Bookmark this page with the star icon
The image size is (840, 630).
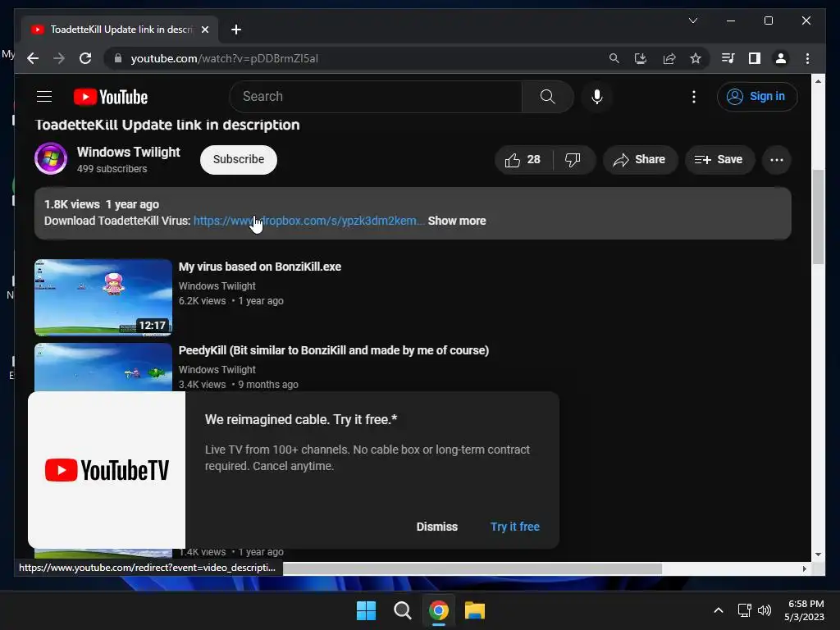pos(696,58)
